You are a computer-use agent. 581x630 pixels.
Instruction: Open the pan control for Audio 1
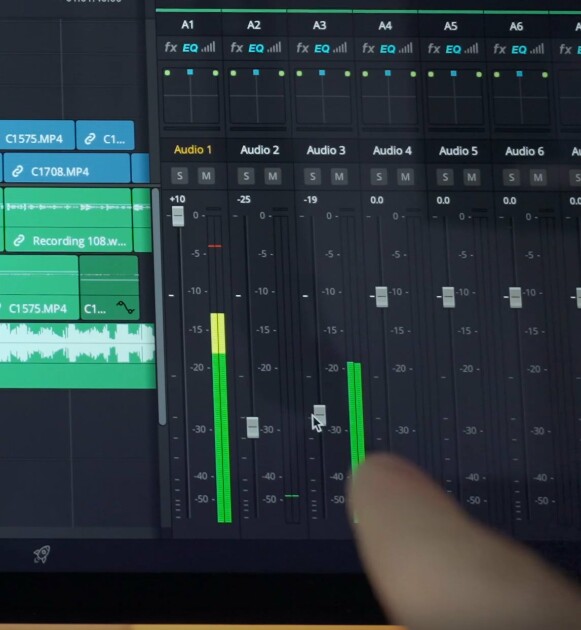[x=191, y=98]
